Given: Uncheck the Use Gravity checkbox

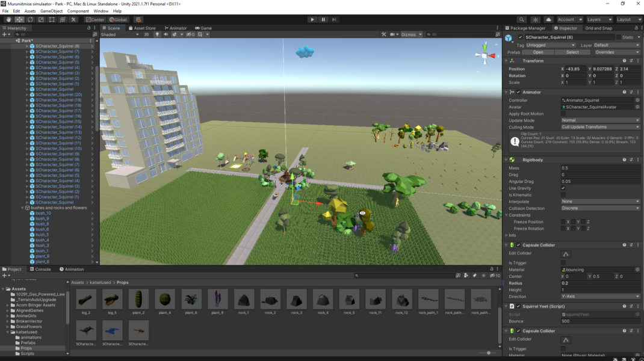Looking at the screenshot, I should pos(563,188).
